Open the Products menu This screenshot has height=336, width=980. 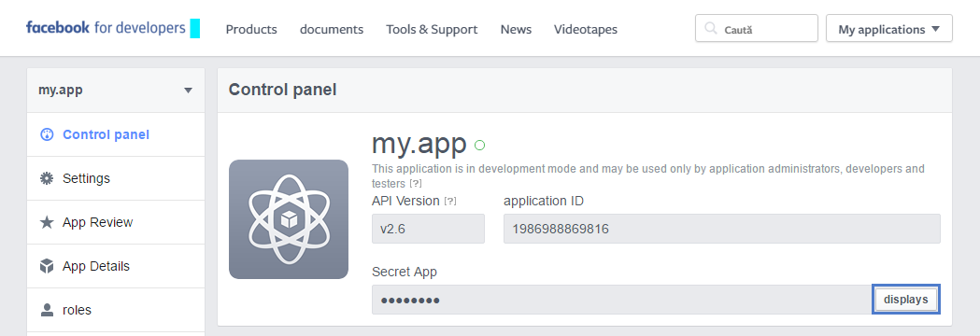point(251,29)
